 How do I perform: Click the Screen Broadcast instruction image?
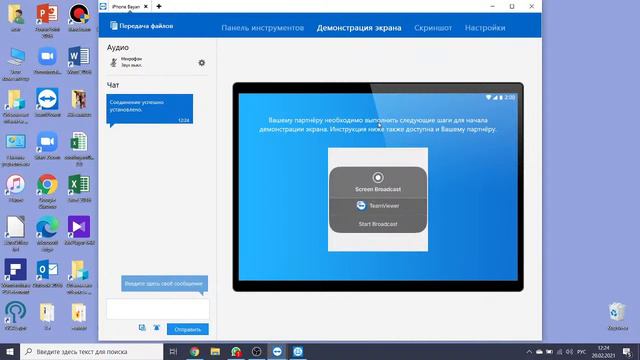pyautogui.click(x=378, y=200)
